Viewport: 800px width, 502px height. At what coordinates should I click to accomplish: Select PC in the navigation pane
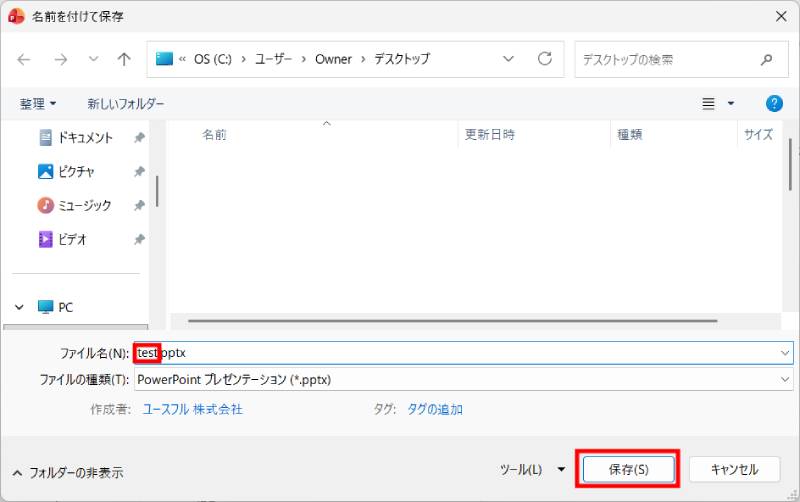(56, 307)
